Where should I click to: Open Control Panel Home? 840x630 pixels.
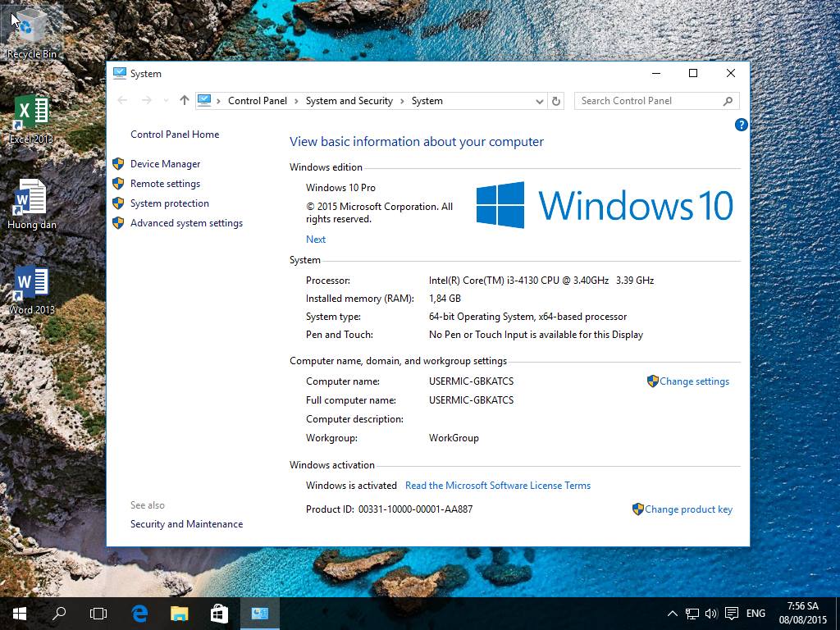[x=175, y=135]
